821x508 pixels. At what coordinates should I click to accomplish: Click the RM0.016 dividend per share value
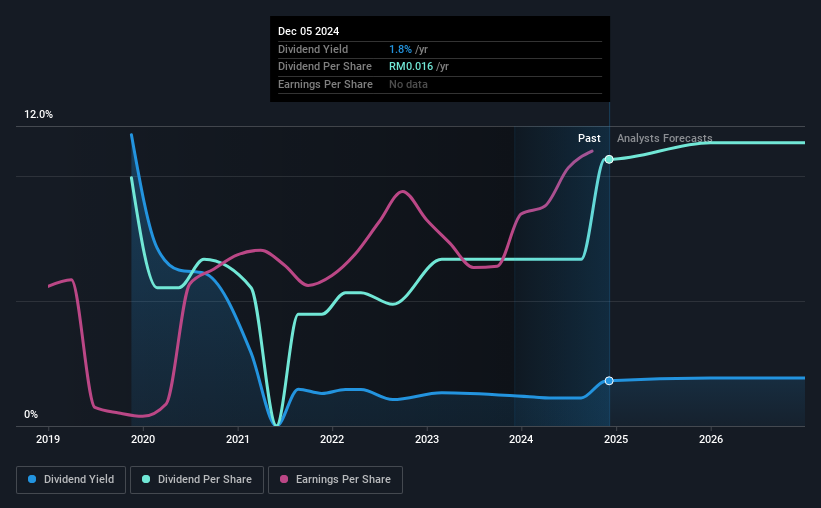411,67
